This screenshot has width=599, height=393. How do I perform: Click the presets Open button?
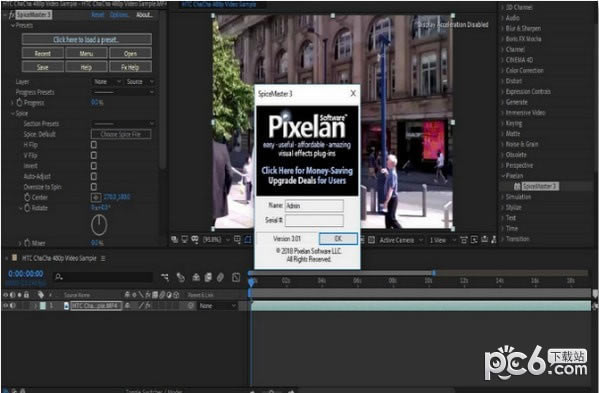130,53
